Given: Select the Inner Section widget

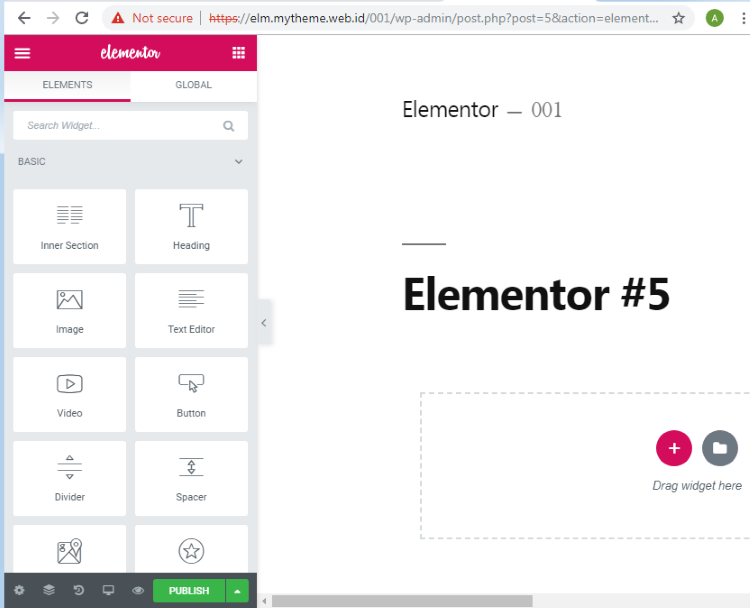Looking at the screenshot, I should (x=70, y=226).
